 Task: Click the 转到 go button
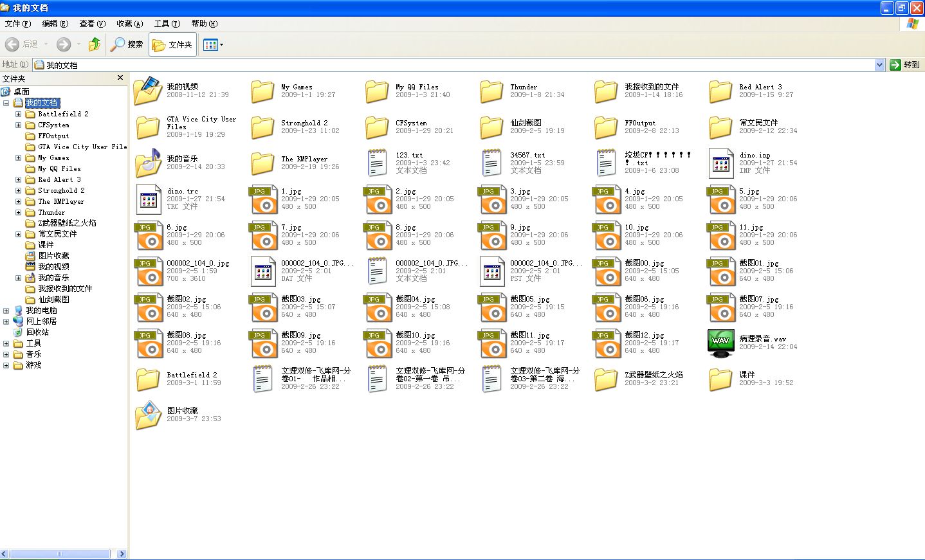point(905,64)
